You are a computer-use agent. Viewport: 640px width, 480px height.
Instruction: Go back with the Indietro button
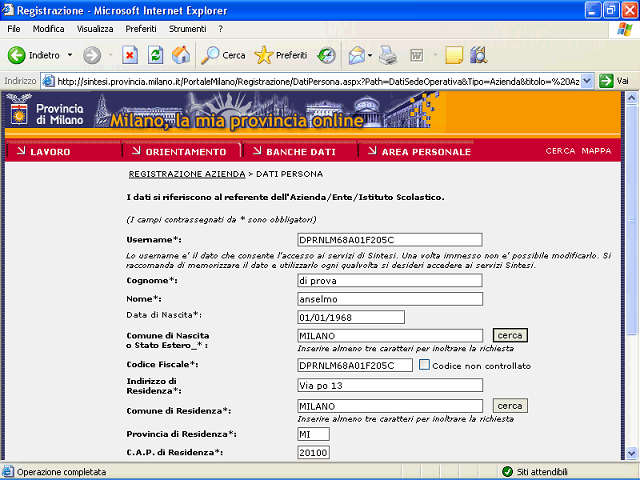(x=34, y=55)
